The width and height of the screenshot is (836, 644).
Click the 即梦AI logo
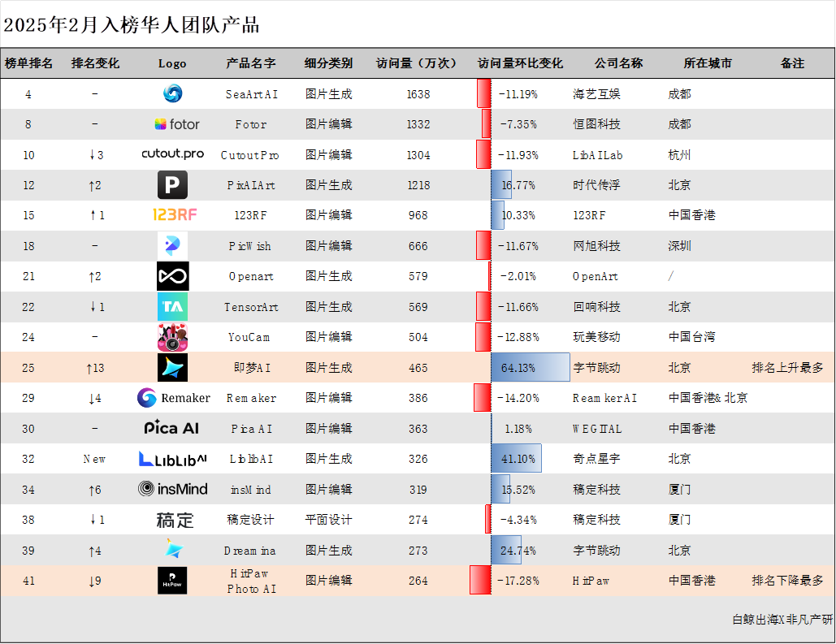pos(172,368)
